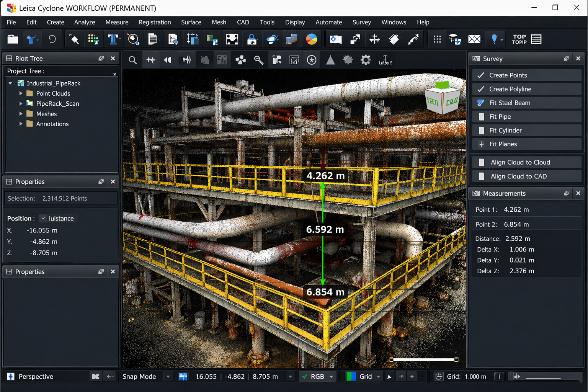Click the circled asterisk viewport tool
588x392 pixels.
click(312, 60)
